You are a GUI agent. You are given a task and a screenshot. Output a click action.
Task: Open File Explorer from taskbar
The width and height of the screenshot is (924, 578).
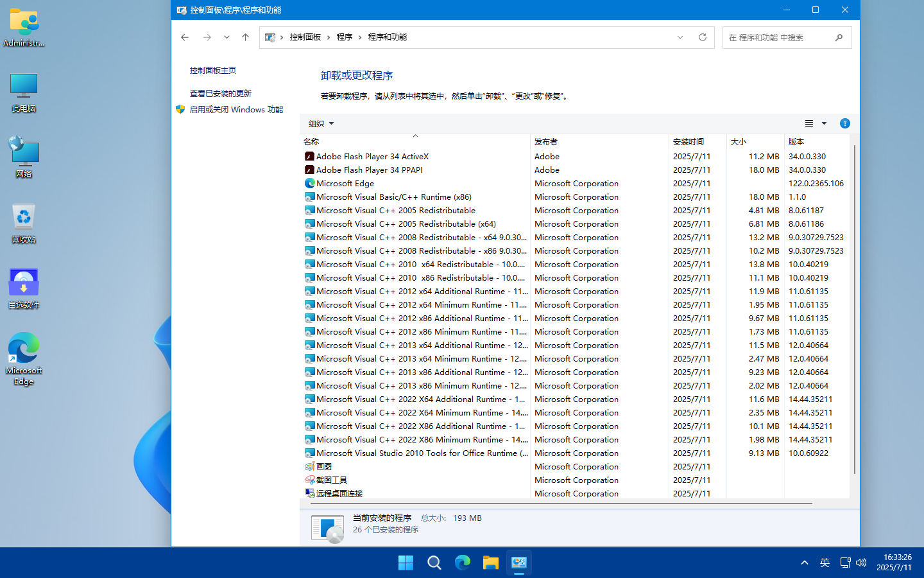[491, 563]
